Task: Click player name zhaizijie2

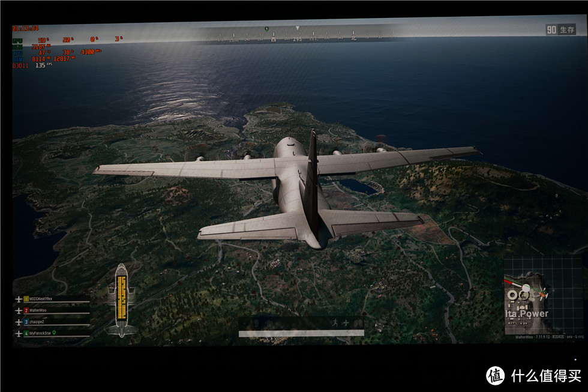Action: click(37, 322)
